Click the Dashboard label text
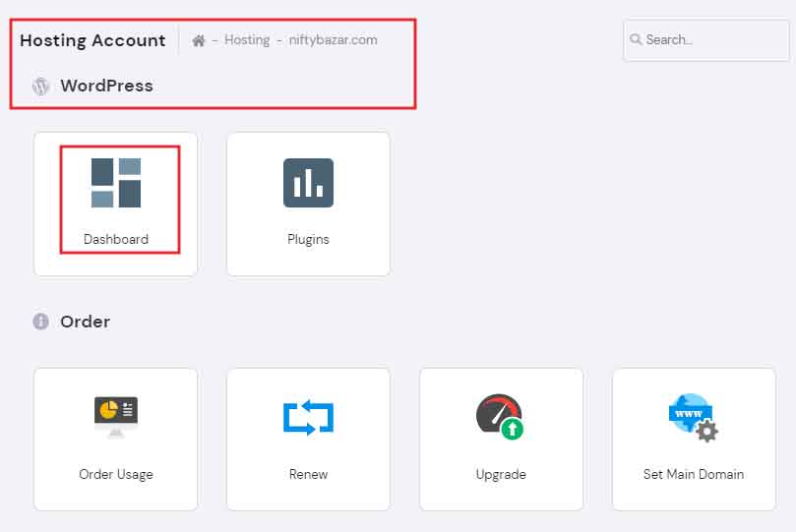 pyautogui.click(x=116, y=239)
